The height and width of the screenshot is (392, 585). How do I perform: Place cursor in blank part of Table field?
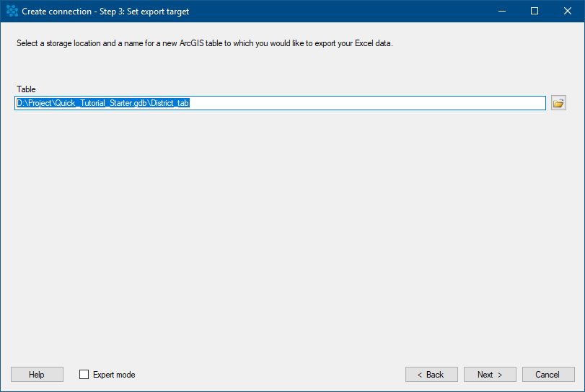pyautogui.click(x=367, y=103)
